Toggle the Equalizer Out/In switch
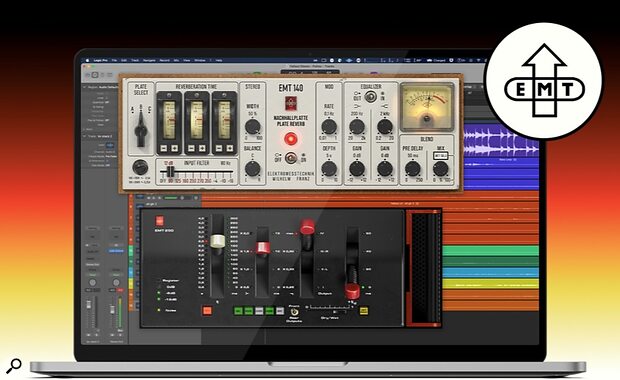Viewport: 620px width, 380px height. pyautogui.click(x=370, y=96)
